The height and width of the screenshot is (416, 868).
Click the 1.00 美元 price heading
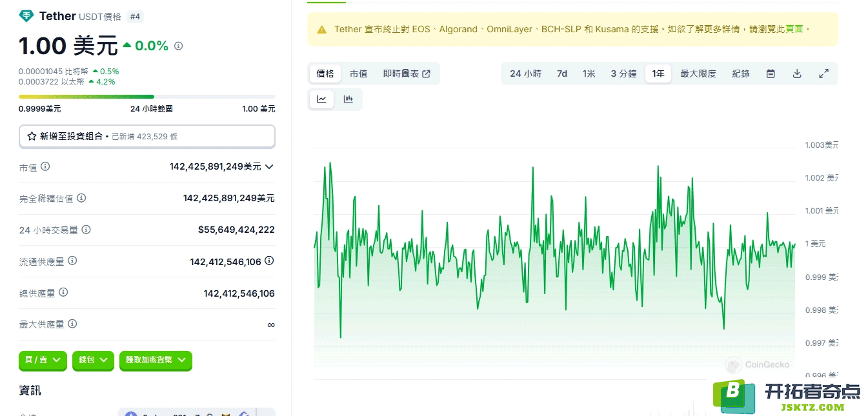click(x=68, y=46)
